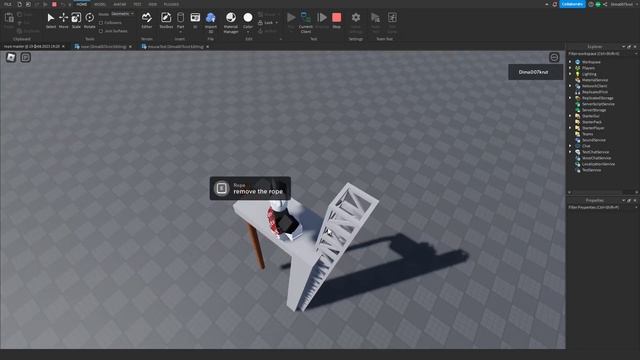Click the ellipsis button in viewport corner

[554, 57]
